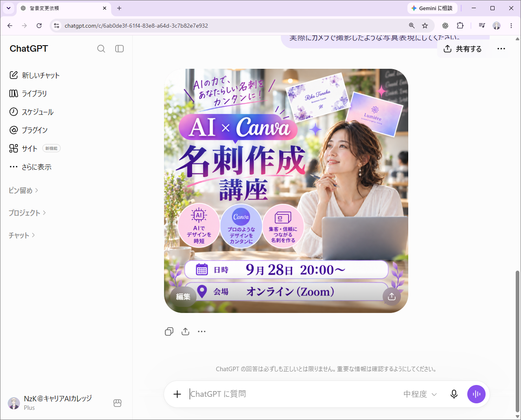Click the site information icon in the address bar
The height and width of the screenshot is (420, 521).
point(57,26)
